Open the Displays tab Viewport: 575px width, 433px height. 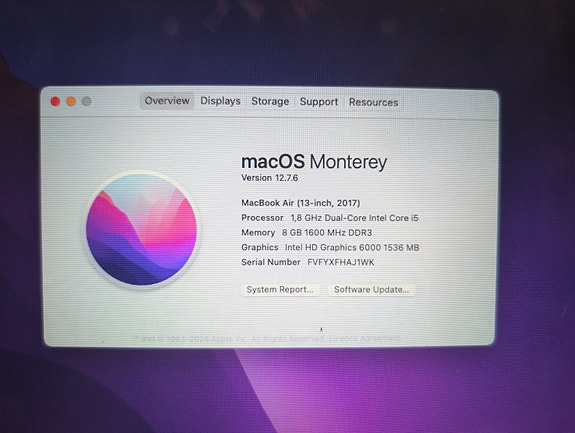point(220,101)
